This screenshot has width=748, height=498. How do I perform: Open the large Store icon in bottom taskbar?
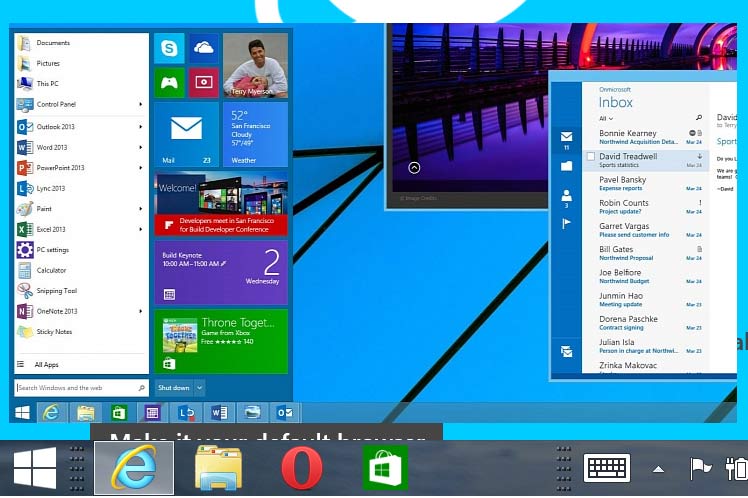[x=385, y=468]
